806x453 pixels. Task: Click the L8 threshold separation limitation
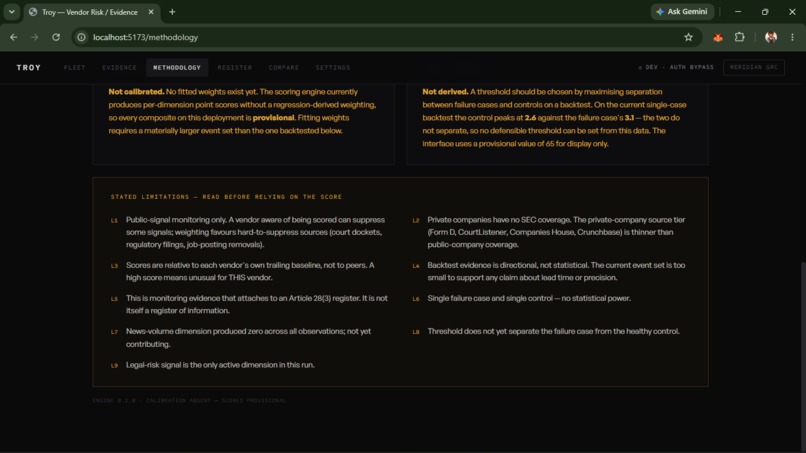tap(546, 331)
